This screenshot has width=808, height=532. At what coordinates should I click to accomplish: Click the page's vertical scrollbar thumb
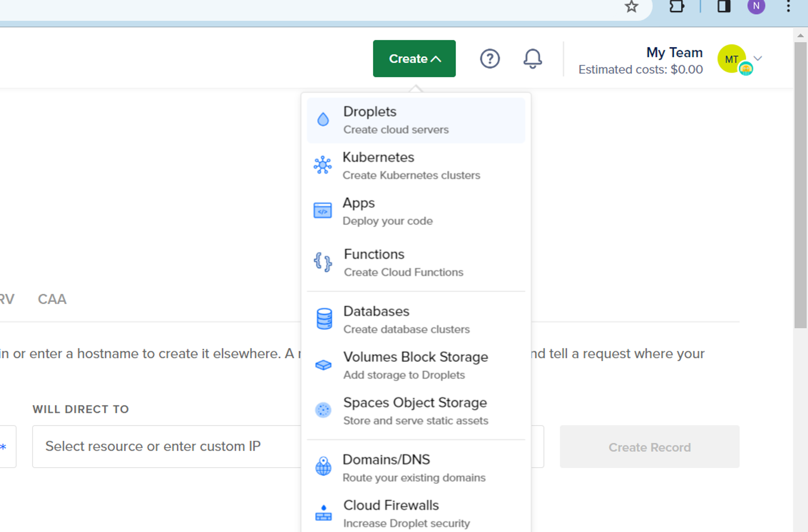800,185
